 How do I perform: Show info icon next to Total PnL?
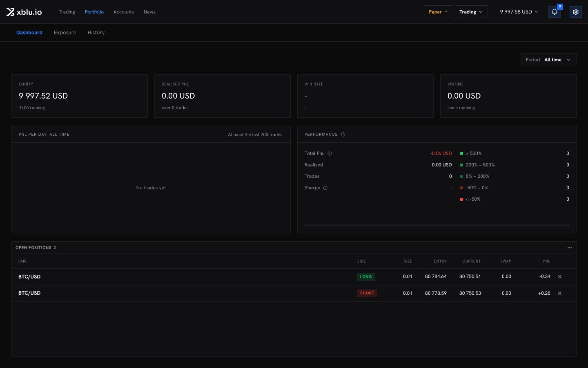click(x=330, y=154)
